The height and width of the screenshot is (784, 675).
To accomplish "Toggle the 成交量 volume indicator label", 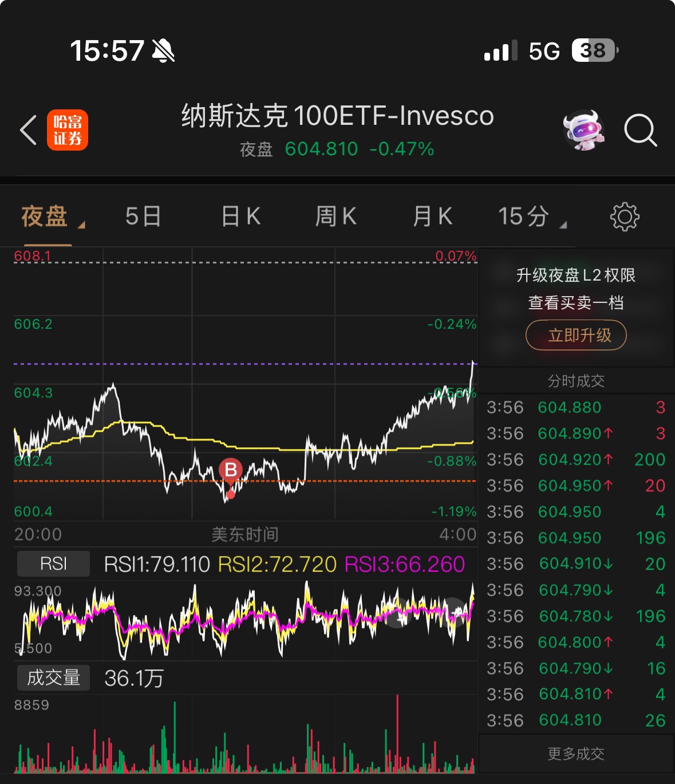I will tap(53, 678).
